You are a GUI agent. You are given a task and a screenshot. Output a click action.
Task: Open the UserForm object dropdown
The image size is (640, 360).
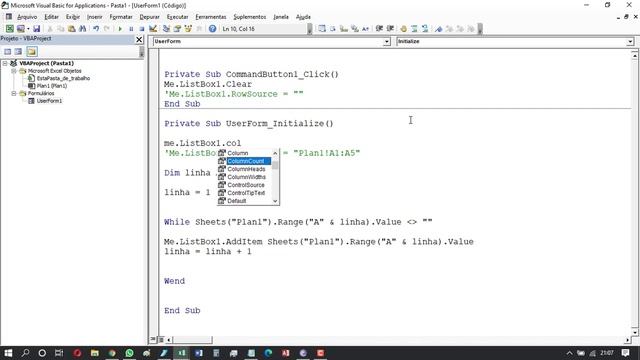[x=386, y=42]
